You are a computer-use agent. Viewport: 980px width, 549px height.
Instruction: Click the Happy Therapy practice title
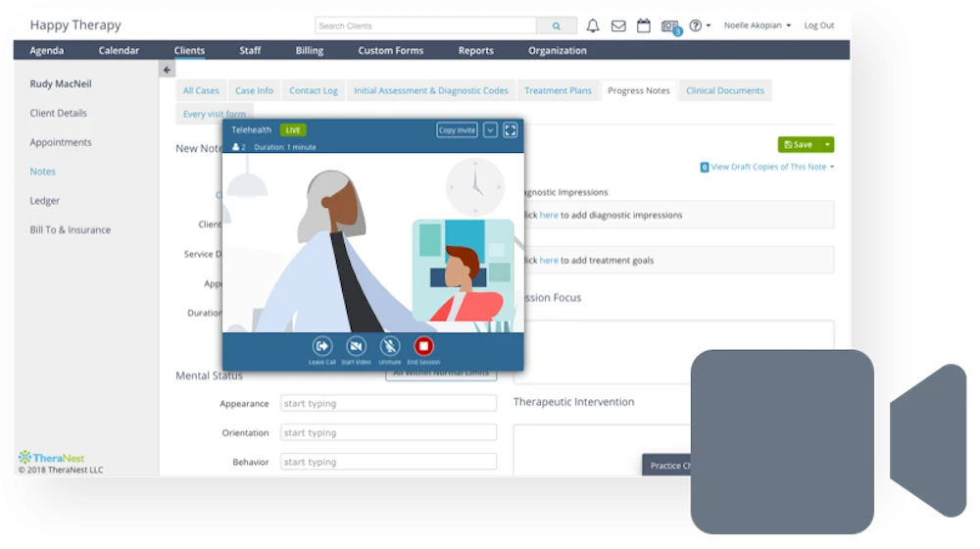75,25
